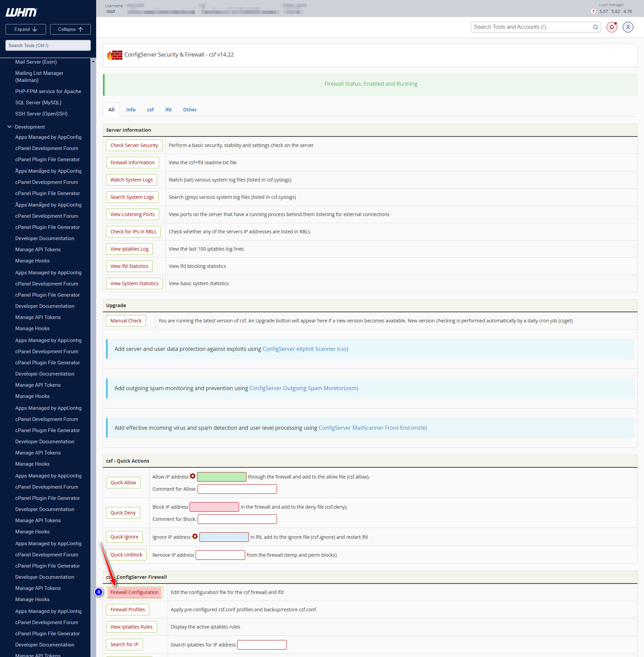The image size is (644, 657).
Task: Switch to the Other tab
Action: click(x=190, y=109)
